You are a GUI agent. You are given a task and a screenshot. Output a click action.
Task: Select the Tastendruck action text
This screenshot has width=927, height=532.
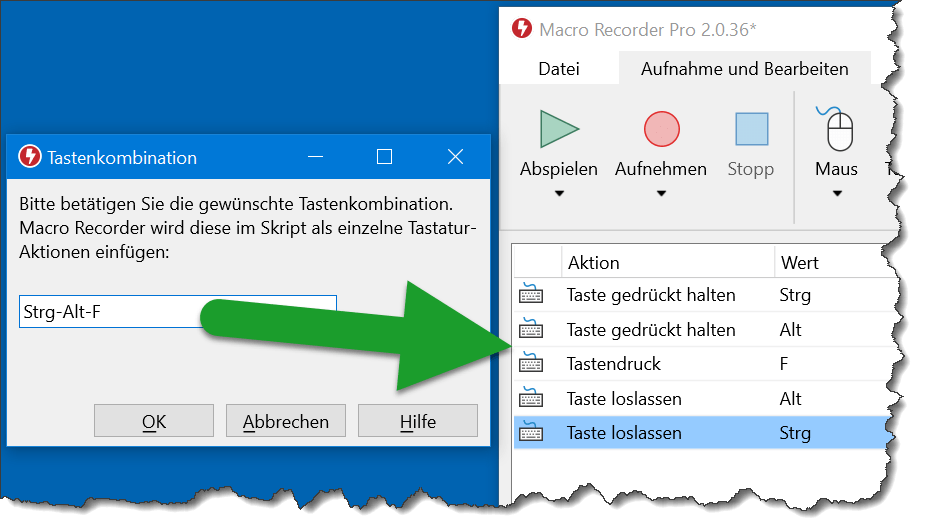click(x=614, y=364)
